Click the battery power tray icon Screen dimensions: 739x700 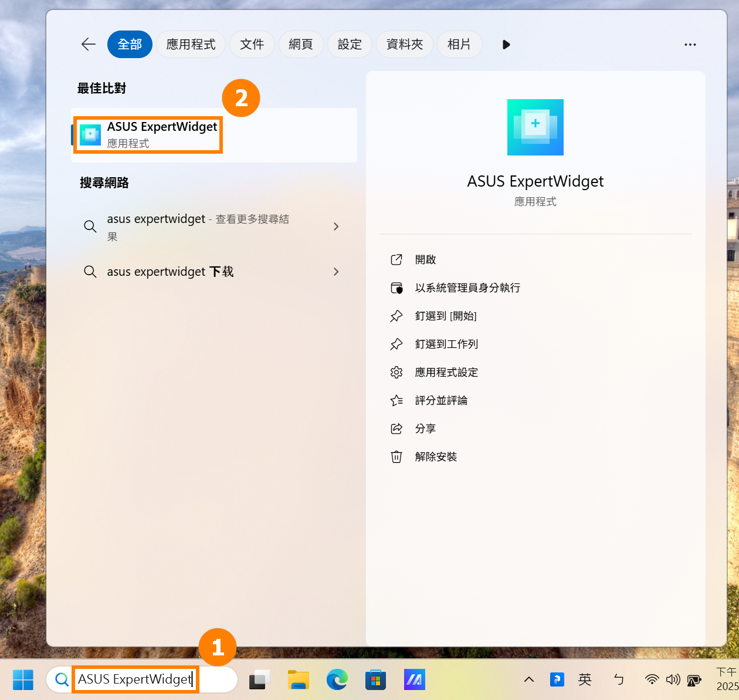tap(694, 680)
